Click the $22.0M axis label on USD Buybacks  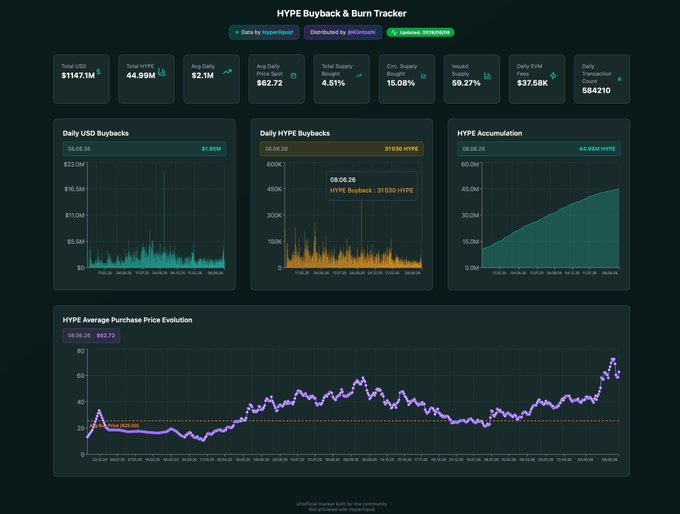tap(74, 164)
